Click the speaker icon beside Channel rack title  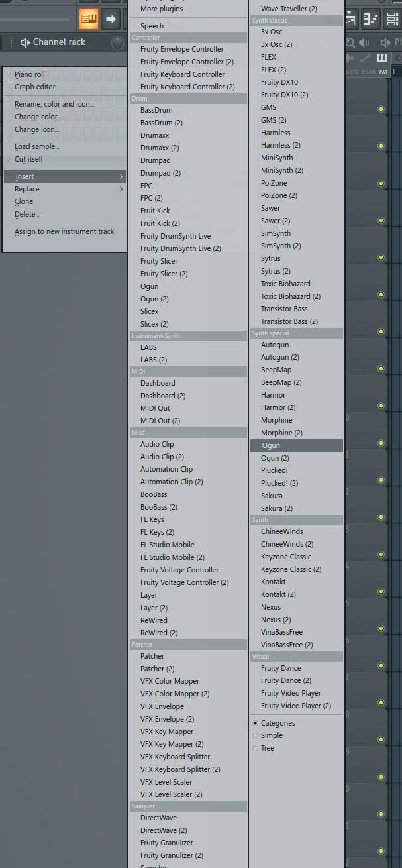pos(25,42)
